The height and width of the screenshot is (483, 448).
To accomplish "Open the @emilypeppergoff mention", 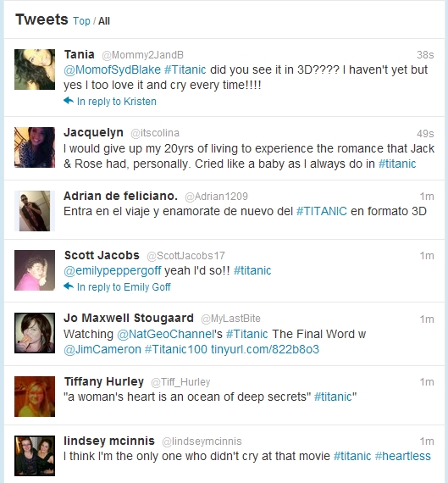I will tap(112, 271).
